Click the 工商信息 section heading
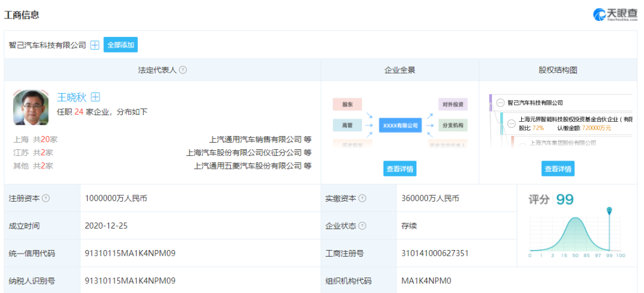 pyautogui.click(x=21, y=15)
